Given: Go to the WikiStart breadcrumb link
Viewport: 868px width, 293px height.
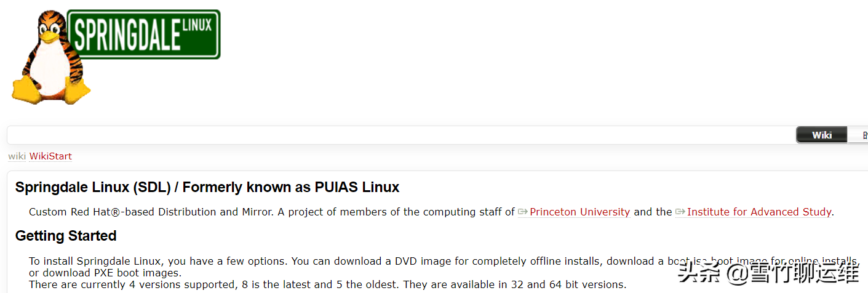Looking at the screenshot, I should point(50,156).
